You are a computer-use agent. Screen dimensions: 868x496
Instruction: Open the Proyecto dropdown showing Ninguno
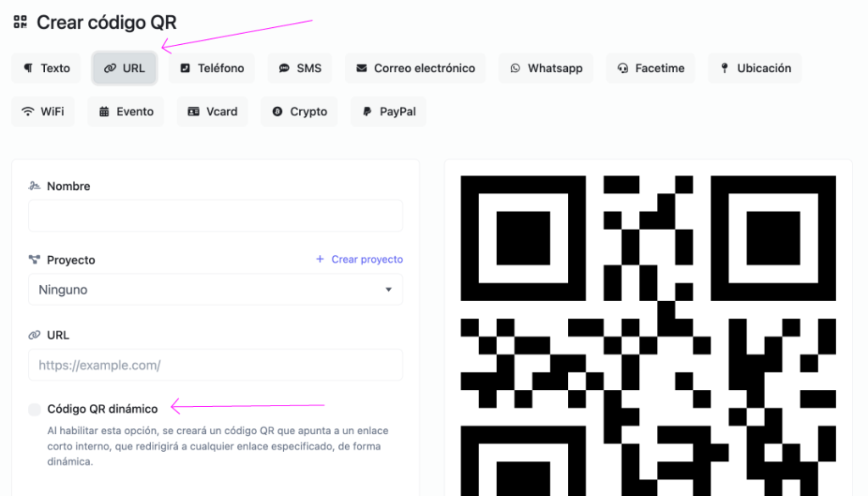click(215, 290)
